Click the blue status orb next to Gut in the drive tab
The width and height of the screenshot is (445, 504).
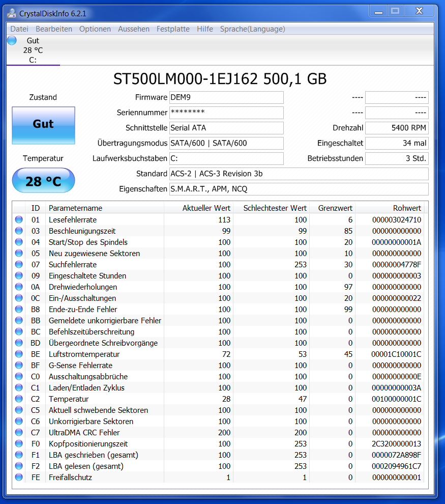coord(12,41)
